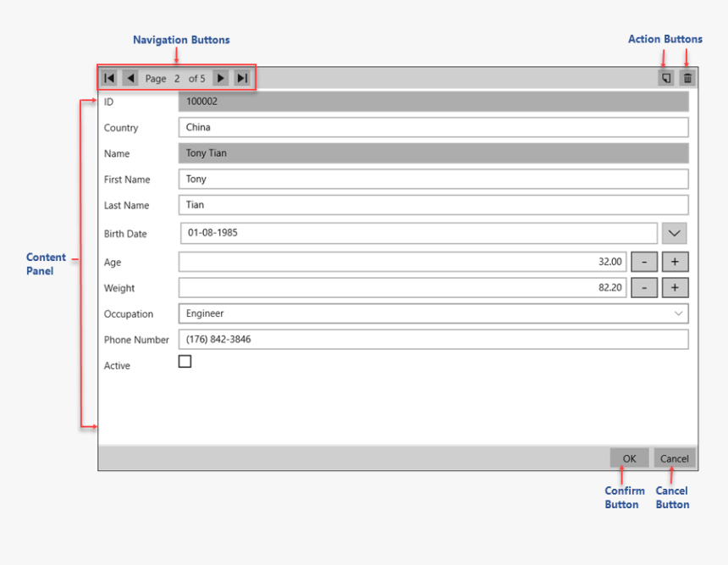Click the page number box
Viewport: 728px width, 565px height.
tap(178, 79)
